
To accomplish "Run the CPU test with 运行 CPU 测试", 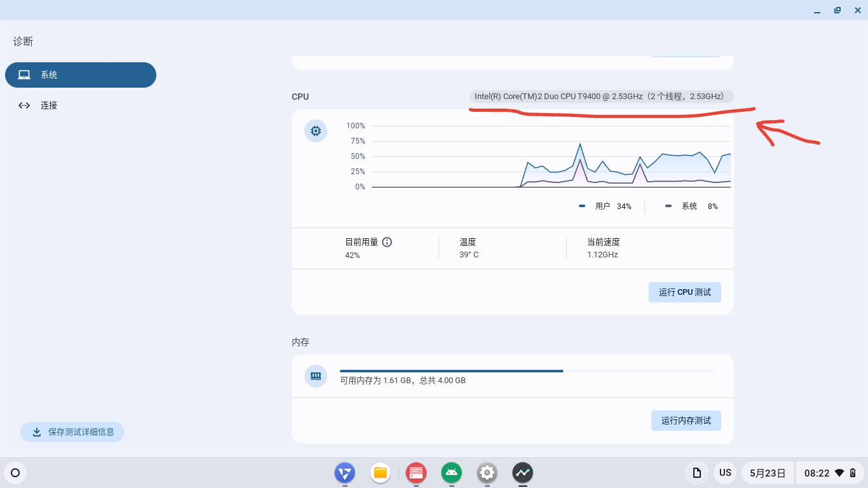I will pyautogui.click(x=685, y=292).
